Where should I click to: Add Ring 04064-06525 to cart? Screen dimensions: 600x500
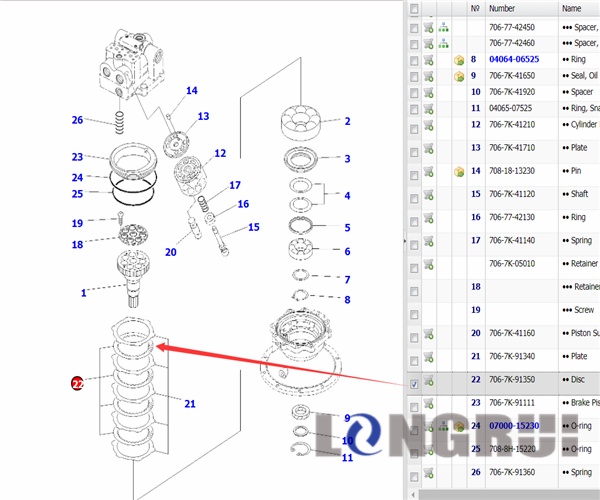pos(429,60)
